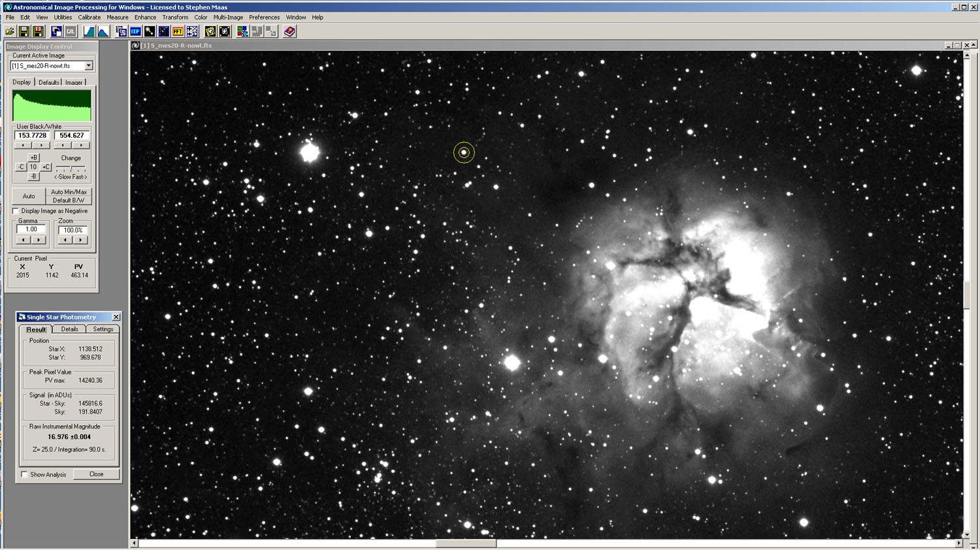
Task: Click the DDP toolbar icon
Action: coord(135,31)
